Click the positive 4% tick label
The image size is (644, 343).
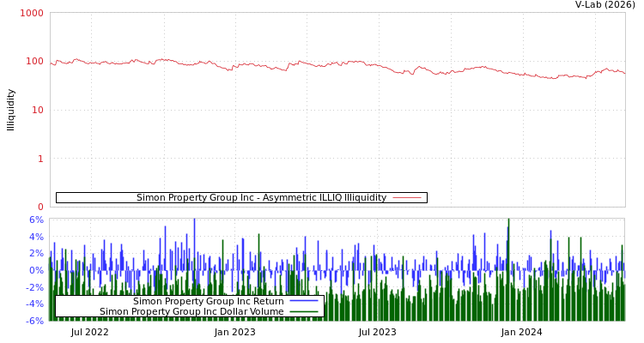(36, 237)
